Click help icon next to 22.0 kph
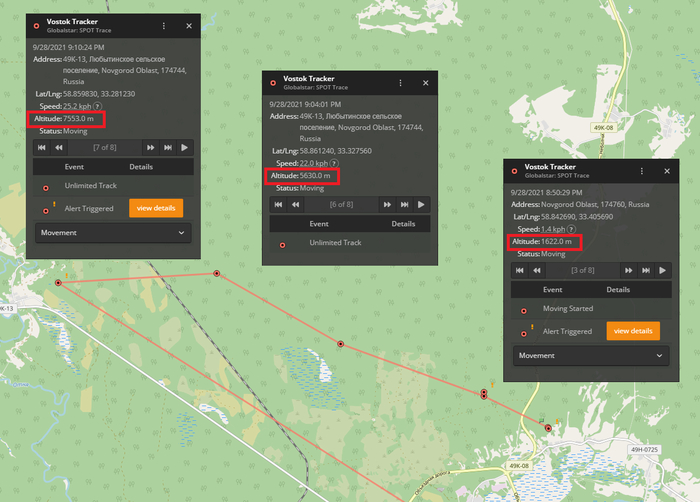 (x=333, y=163)
